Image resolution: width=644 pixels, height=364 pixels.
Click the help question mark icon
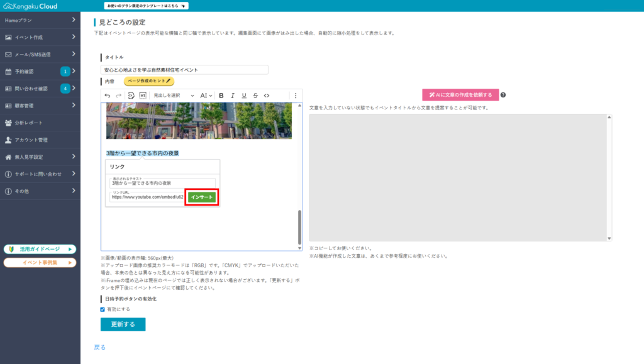[503, 95]
